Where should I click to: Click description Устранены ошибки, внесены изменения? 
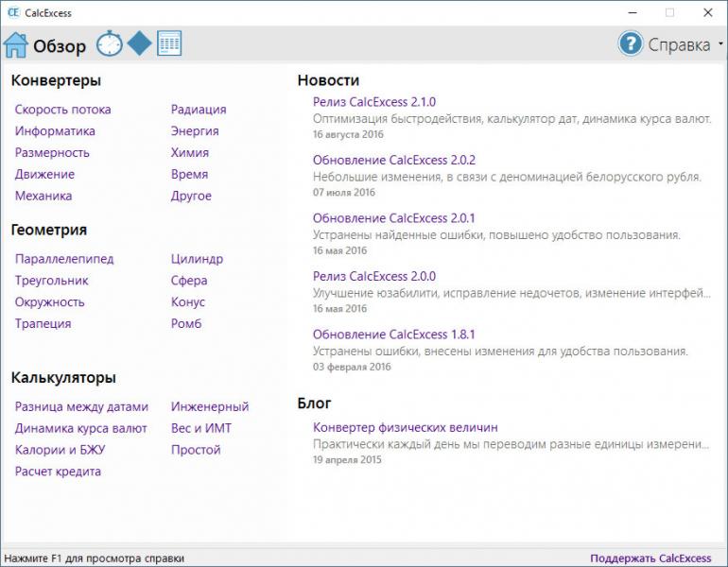click(500, 352)
